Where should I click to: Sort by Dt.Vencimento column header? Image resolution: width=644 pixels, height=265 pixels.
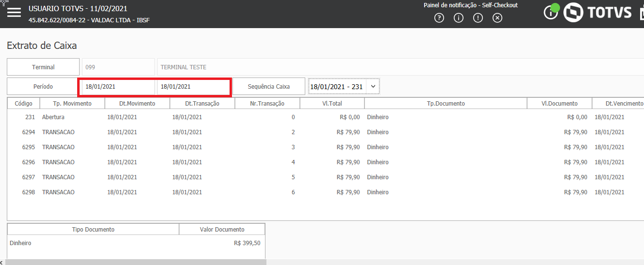(618, 103)
